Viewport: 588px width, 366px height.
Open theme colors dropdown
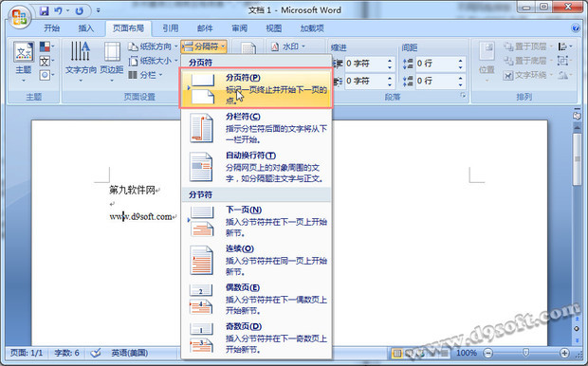(46, 46)
